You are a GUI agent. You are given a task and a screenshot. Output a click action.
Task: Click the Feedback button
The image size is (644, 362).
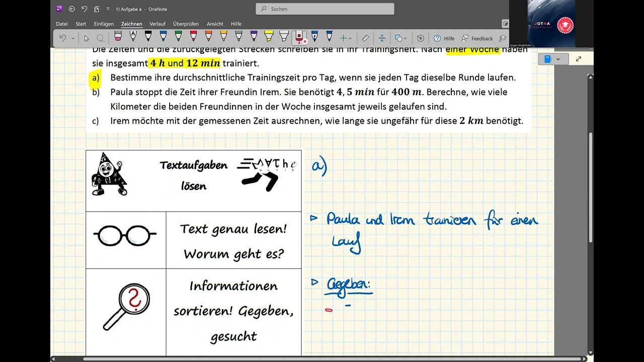(477, 38)
